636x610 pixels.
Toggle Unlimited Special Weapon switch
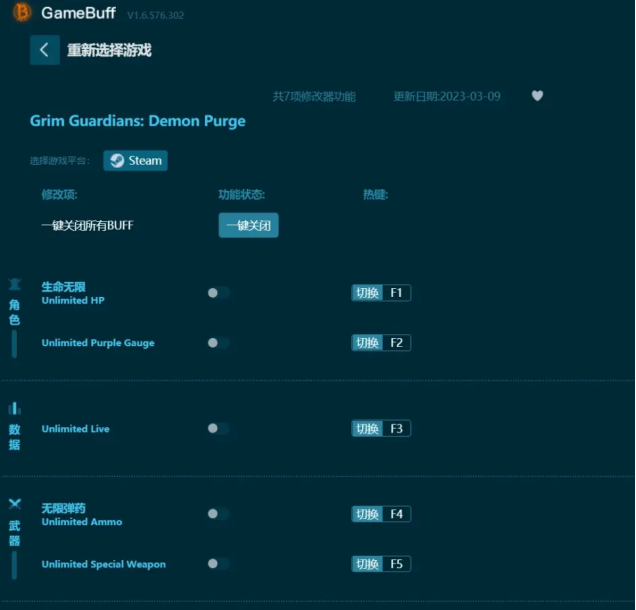[218, 563]
